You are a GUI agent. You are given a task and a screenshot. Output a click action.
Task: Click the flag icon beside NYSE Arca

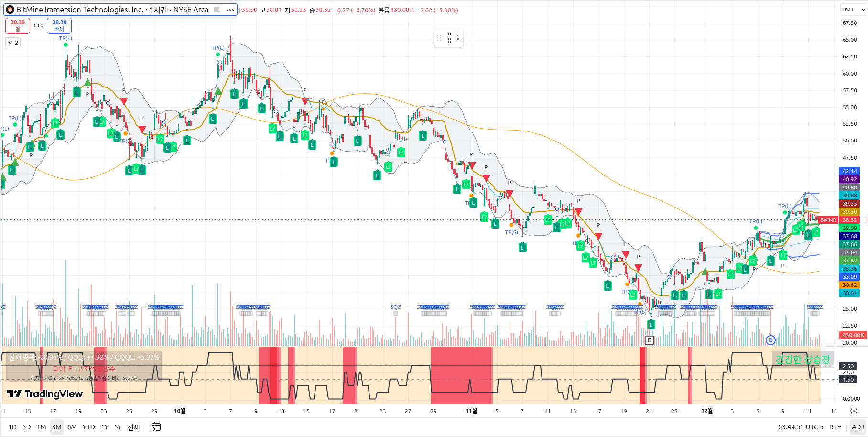point(217,10)
